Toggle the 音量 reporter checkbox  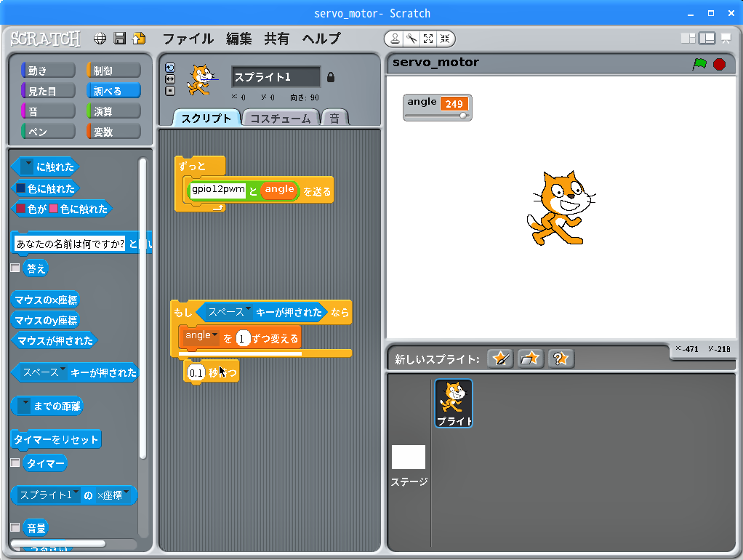[15, 527]
